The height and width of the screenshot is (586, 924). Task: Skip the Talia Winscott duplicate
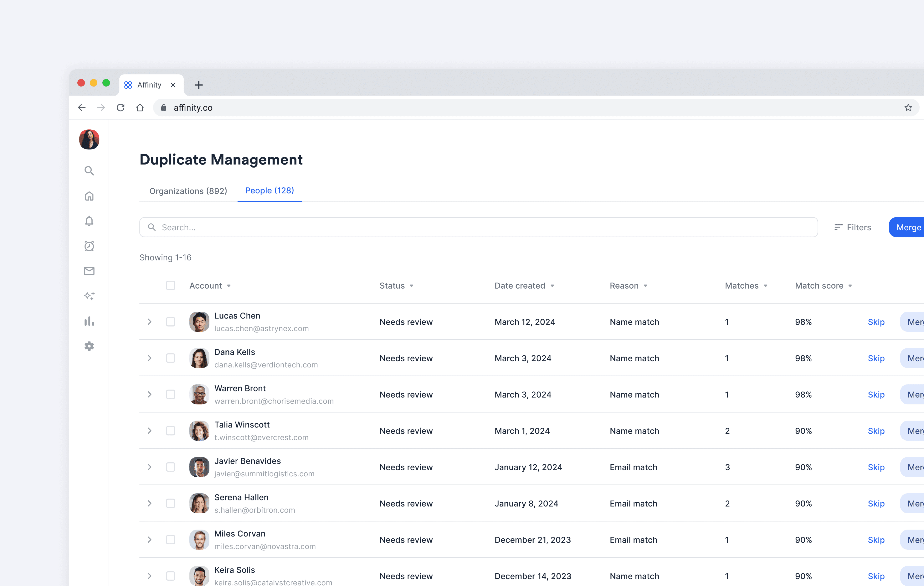pyautogui.click(x=876, y=431)
